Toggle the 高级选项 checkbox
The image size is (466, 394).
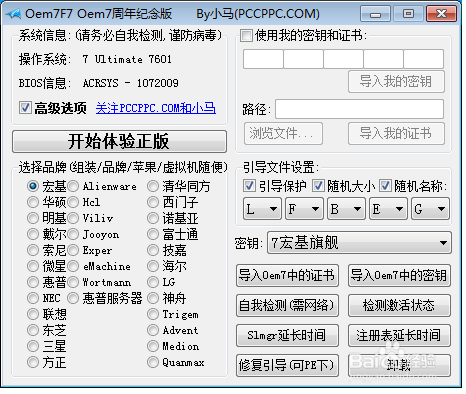point(25,108)
